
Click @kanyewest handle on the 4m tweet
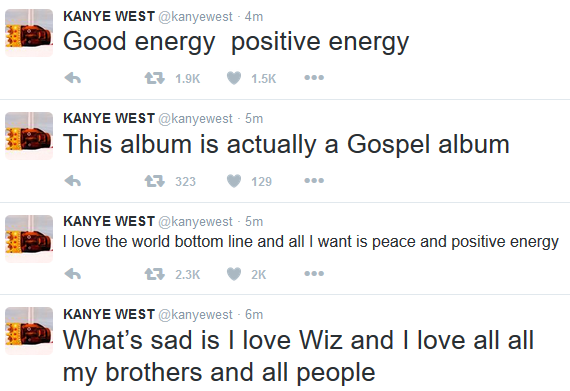pos(195,17)
